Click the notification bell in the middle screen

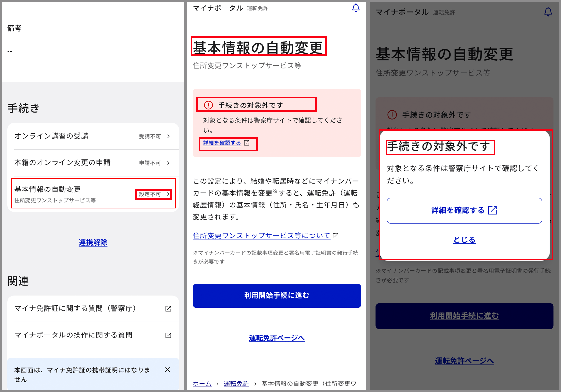tap(356, 8)
